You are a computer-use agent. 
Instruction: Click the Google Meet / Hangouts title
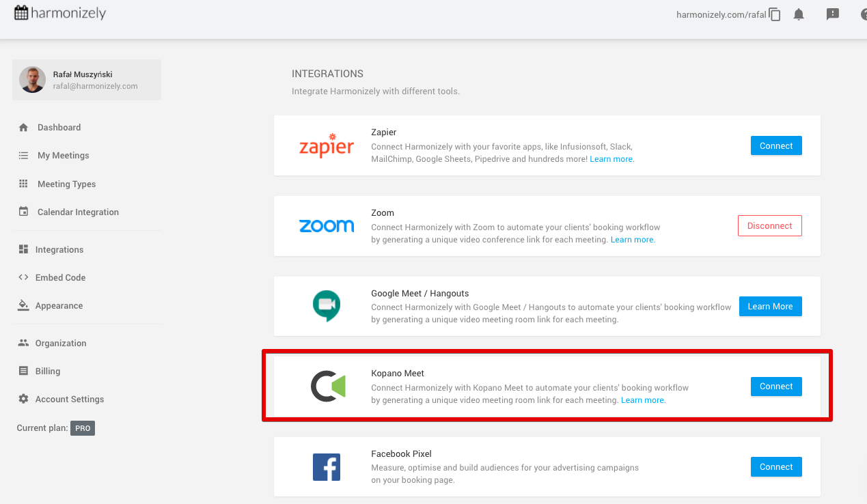click(x=420, y=294)
